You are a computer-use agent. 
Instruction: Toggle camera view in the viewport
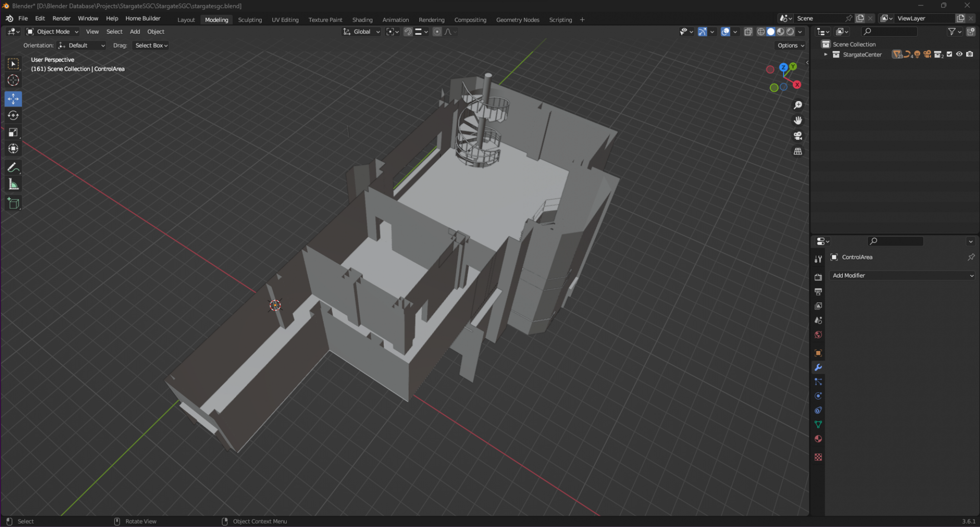(x=798, y=136)
